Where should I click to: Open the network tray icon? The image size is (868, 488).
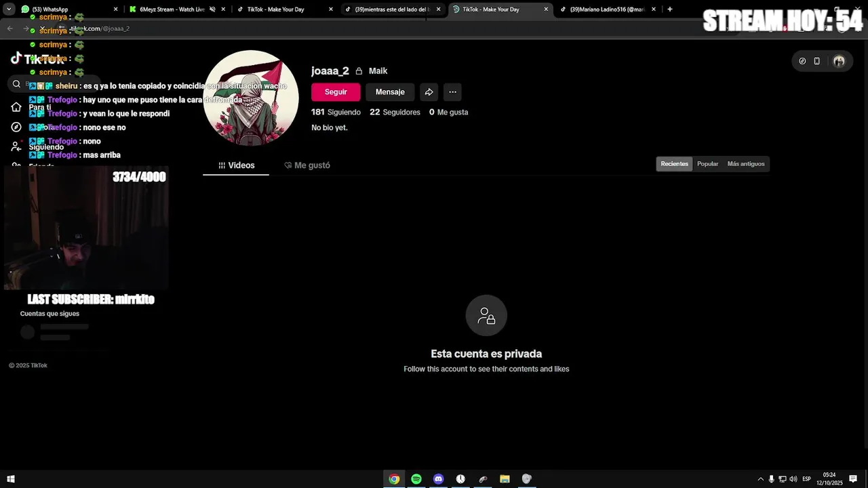tap(782, 479)
